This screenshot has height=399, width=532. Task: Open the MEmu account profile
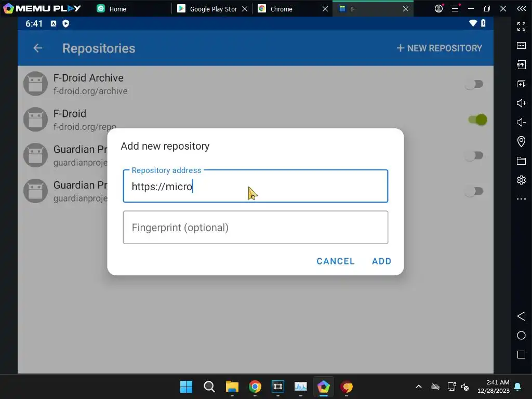439,8
